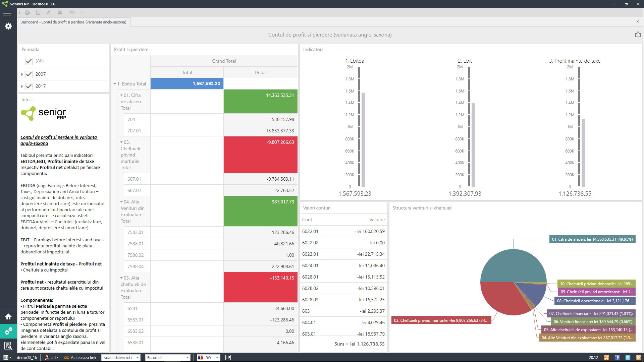The height and width of the screenshot is (362, 644).
Task: Collapse 03. Cheltuieli privind marfuri Total row
Action: [121, 142]
